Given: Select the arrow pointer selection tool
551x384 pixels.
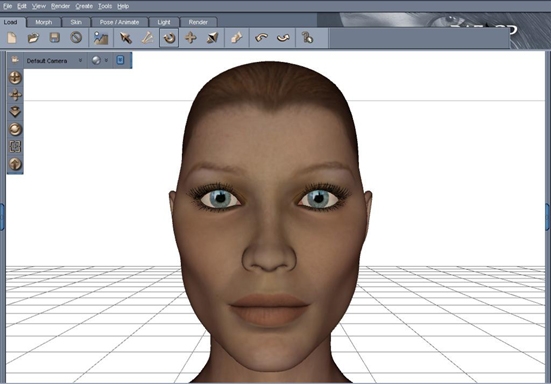Looking at the screenshot, I should (125, 38).
